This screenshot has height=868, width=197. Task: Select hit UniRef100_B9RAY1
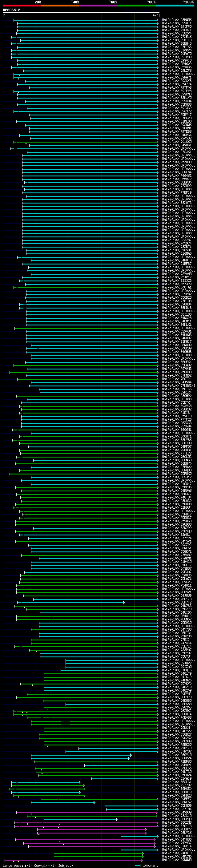pos(177,78)
